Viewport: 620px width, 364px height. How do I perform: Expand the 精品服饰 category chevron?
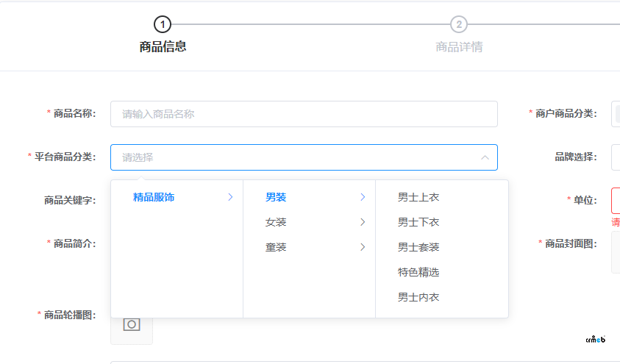230,197
